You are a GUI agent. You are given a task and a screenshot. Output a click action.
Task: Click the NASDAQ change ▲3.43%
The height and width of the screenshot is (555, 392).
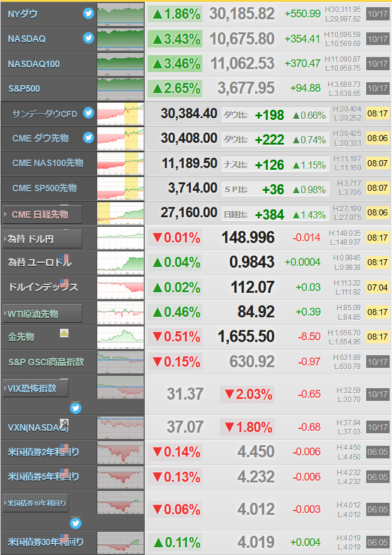176,39
